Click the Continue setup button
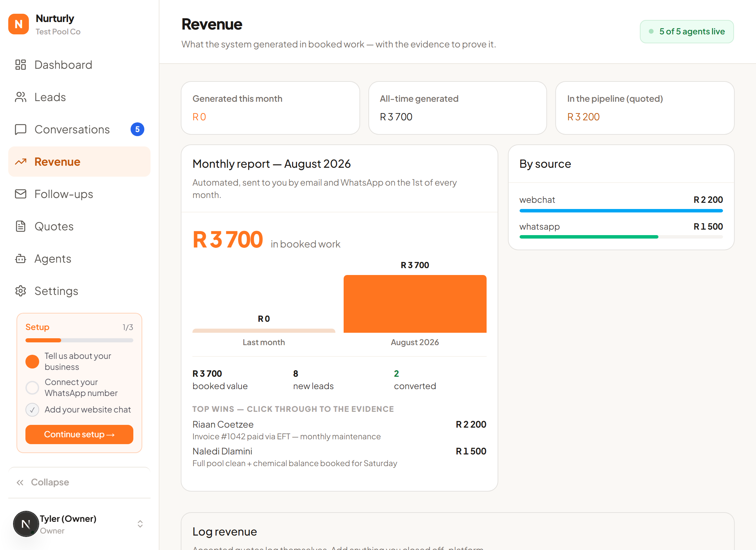756x550 pixels. [79, 434]
